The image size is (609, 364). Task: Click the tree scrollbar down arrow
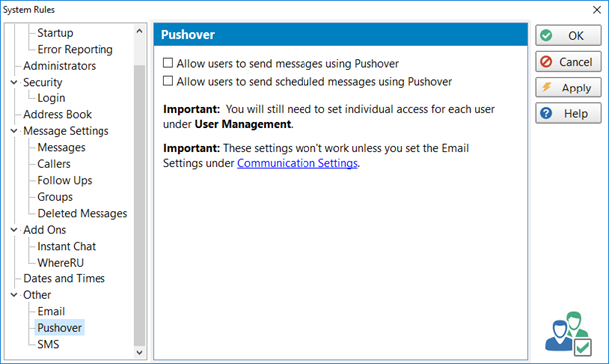point(140,352)
